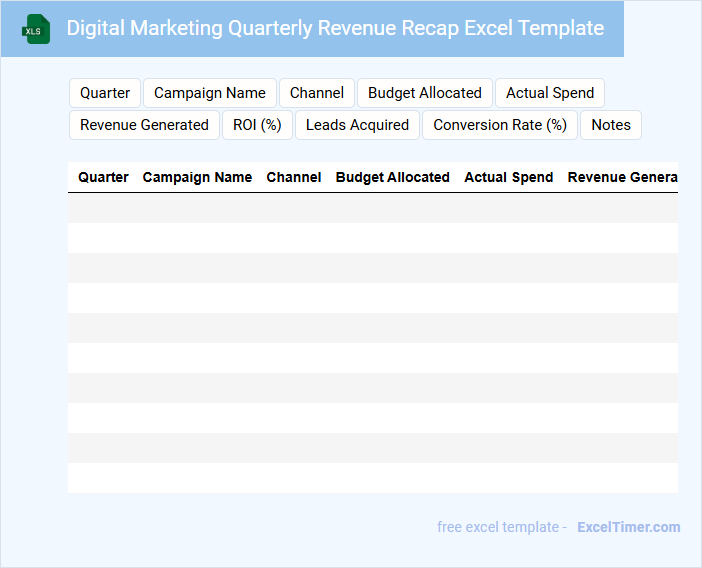The image size is (702, 568).
Task: Choose the Budget Allocated tag
Action: pos(425,93)
